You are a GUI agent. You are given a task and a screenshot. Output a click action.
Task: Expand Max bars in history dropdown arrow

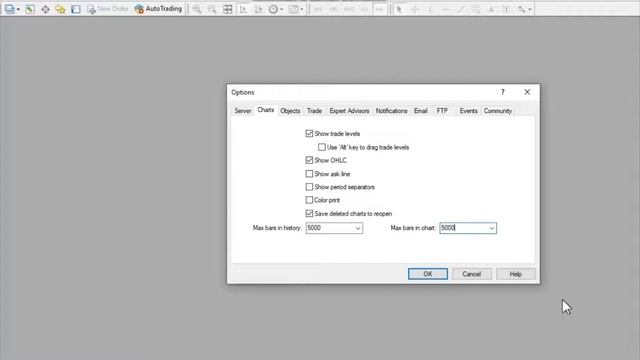[358, 228]
